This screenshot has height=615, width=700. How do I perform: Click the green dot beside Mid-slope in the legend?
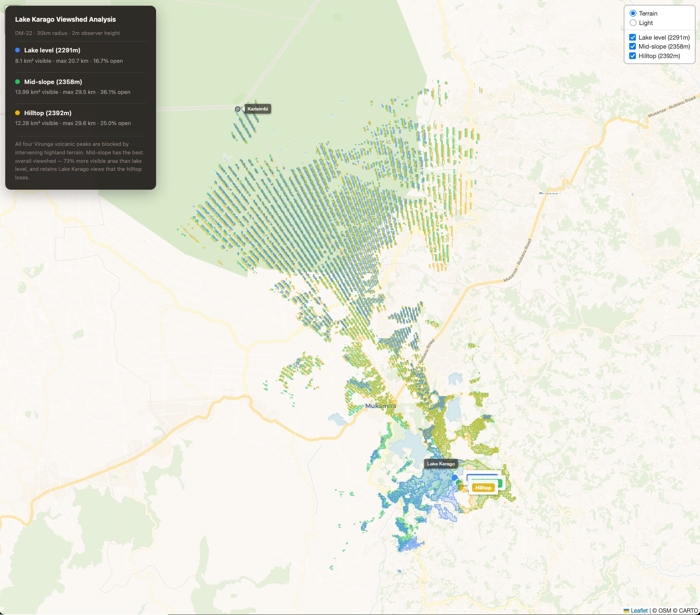18,82
